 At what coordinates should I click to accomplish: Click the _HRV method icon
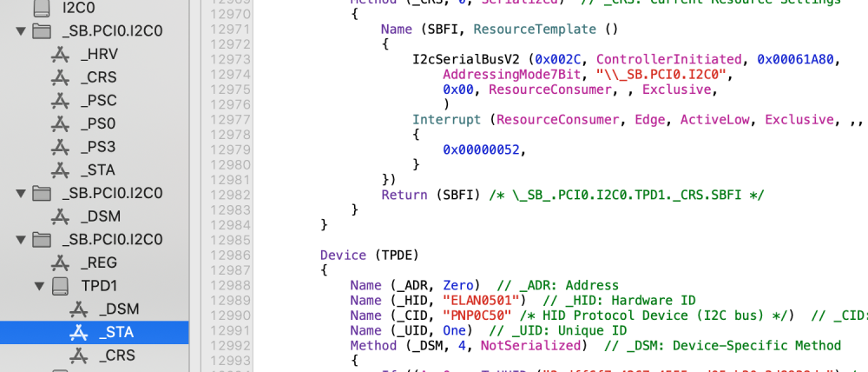[59, 55]
